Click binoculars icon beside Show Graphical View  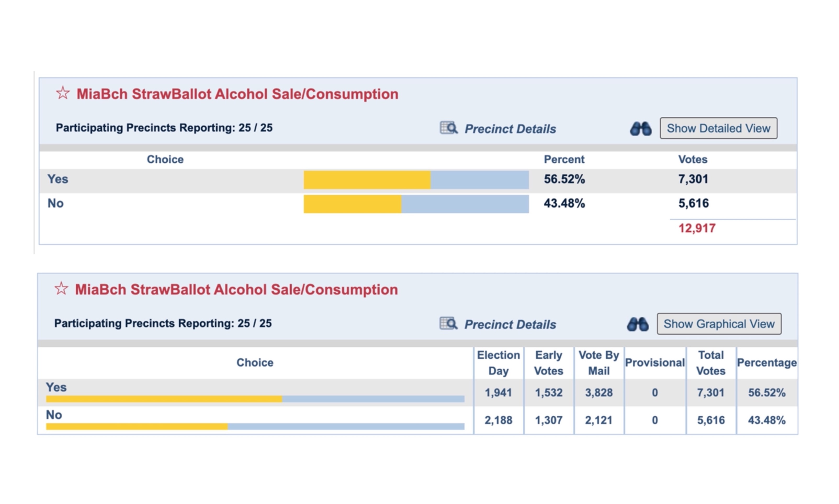point(638,324)
